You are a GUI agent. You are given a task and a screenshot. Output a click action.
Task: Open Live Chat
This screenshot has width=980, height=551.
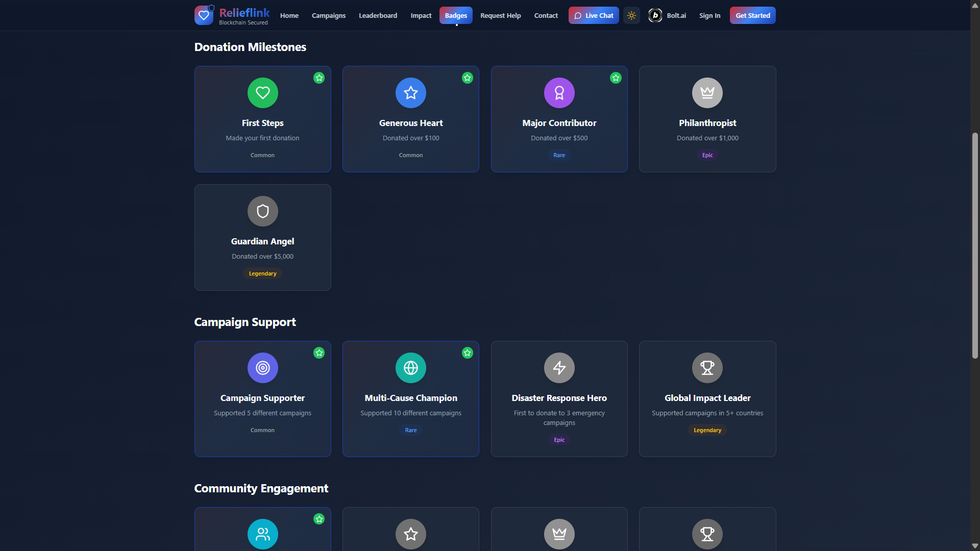coord(594,15)
